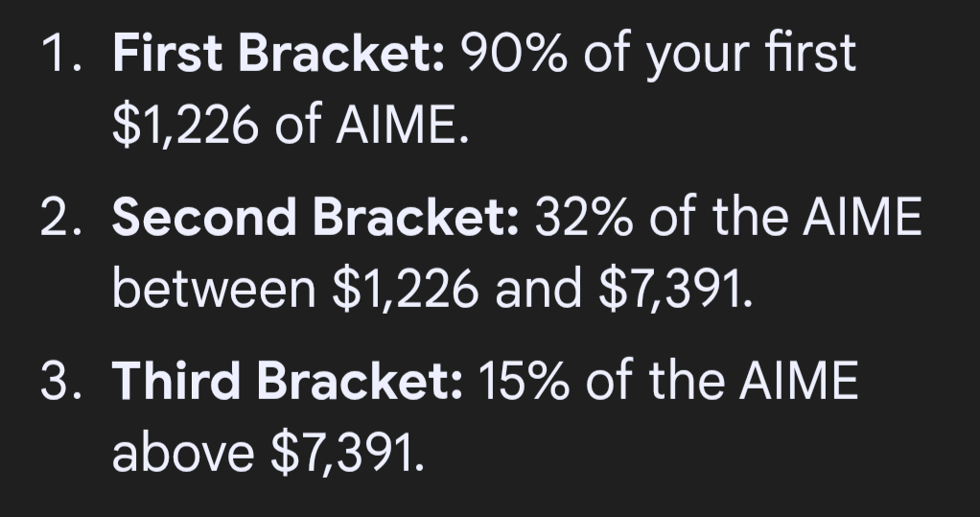
Task: Click the word "above"
Action: coord(183,451)
